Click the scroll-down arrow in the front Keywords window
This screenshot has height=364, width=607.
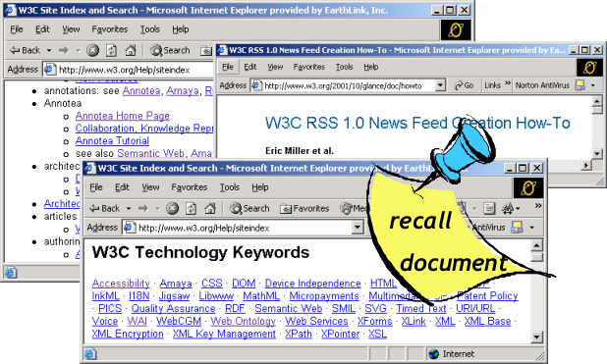click(536, 338)
